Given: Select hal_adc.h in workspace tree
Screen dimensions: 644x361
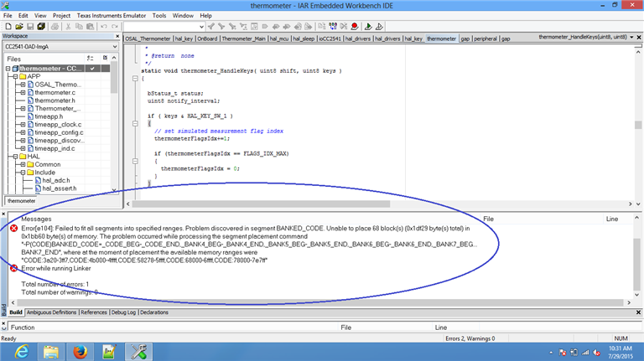Looking at the screenshot, I should [x=56, y=181].
